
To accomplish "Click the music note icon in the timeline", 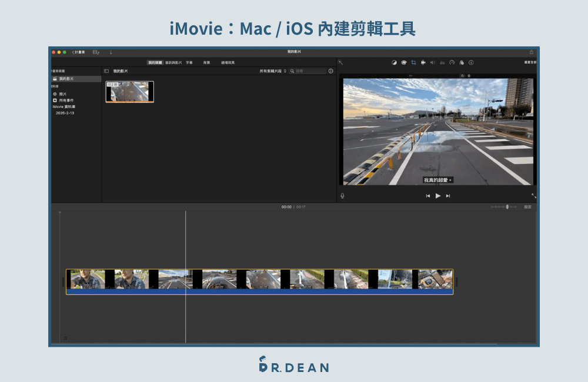I will [65, 338].
